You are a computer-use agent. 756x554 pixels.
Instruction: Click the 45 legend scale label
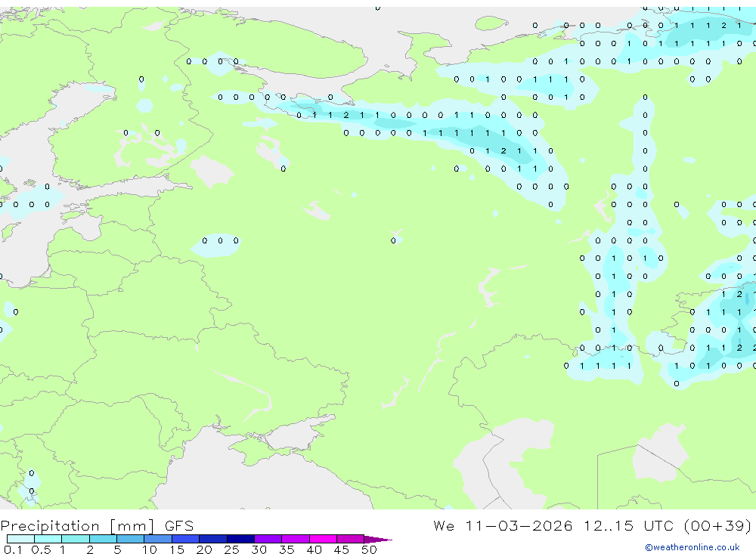(x=342, y=549)
